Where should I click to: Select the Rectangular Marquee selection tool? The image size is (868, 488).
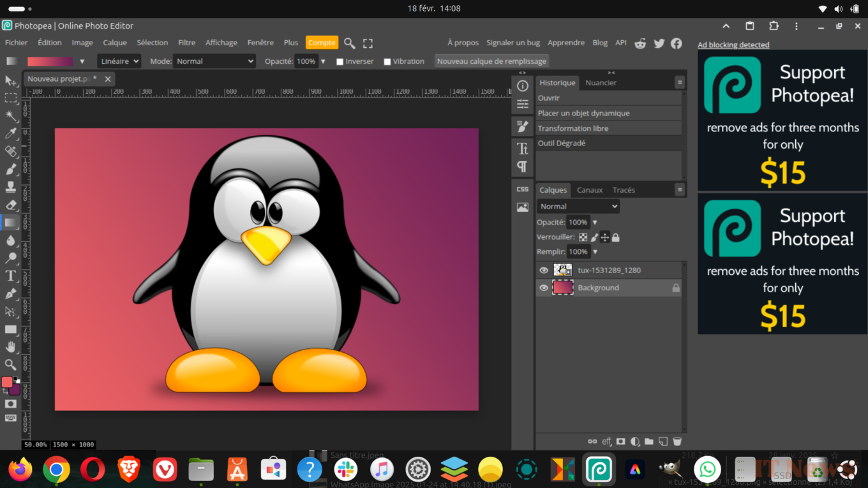click(11, 98)
